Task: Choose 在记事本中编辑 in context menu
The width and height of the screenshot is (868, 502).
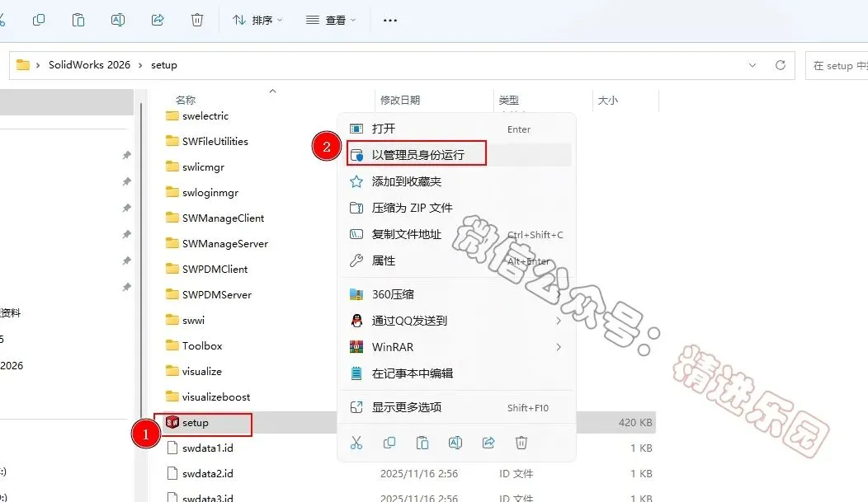Action: 455,373
